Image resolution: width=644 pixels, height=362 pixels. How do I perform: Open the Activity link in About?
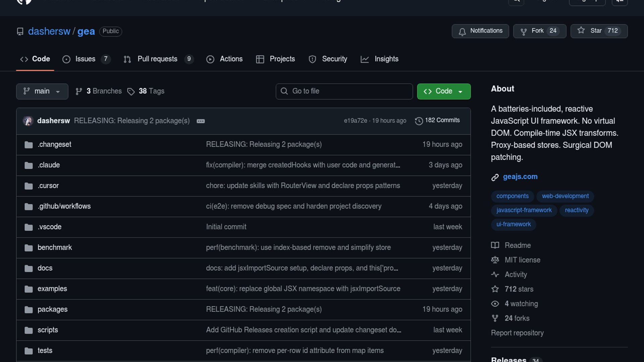(x=516, y=275)
